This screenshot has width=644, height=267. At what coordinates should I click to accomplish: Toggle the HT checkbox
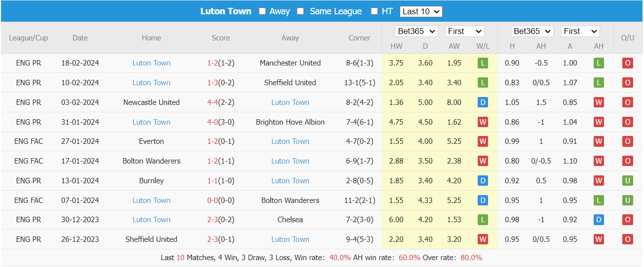[374, 11]
